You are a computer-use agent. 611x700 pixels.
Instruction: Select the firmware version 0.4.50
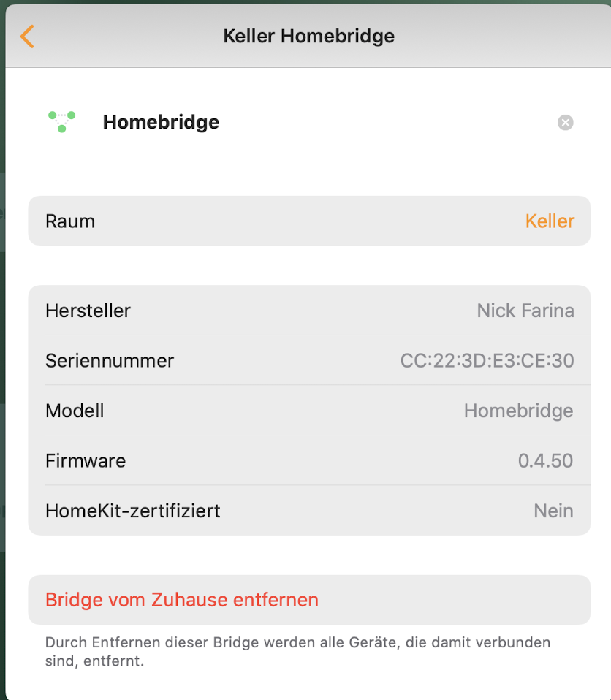[x=545, y=461]
